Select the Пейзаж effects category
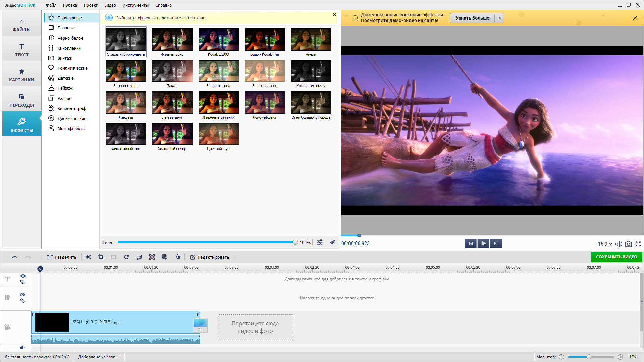 click(x=71, y=88)
